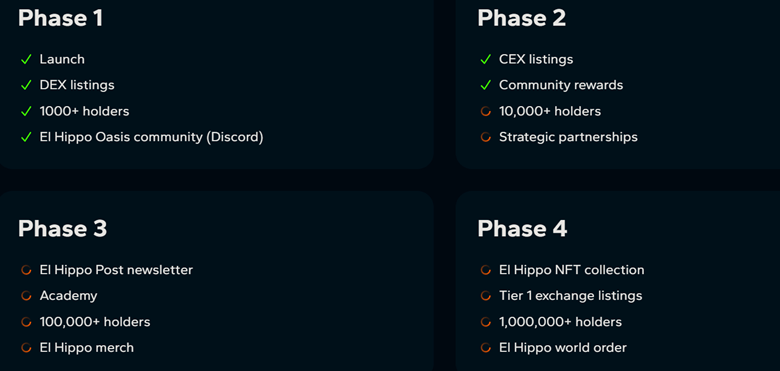This screenshot has width=780, height=371.
Task: Click the checkmark for El Hippo Oasis community
Action: click(26, 137)
